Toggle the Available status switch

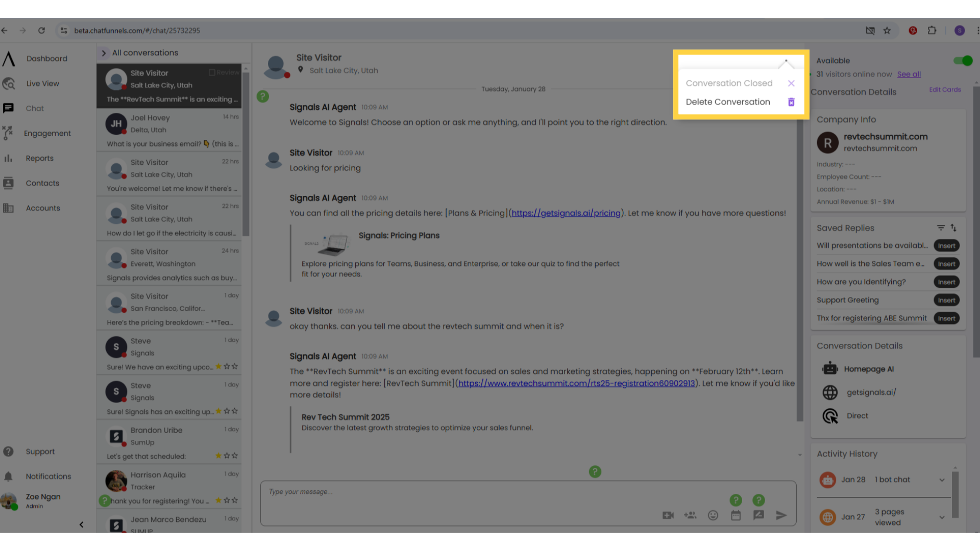(x=963, y=61)
